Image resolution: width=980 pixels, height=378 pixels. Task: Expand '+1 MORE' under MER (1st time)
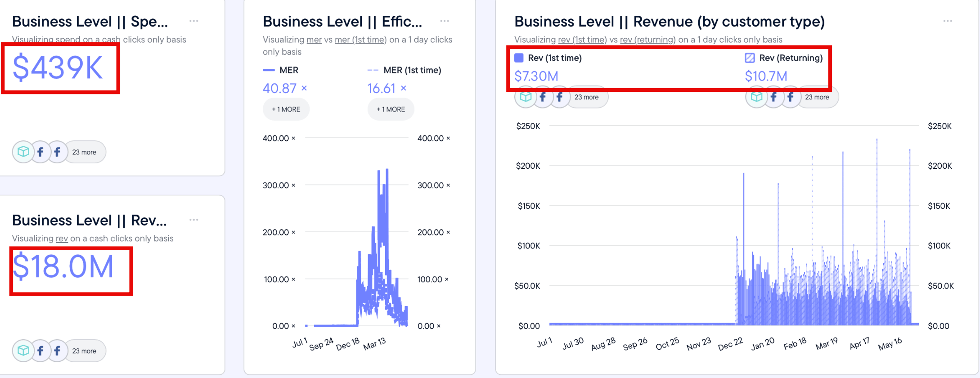point(391,109)
